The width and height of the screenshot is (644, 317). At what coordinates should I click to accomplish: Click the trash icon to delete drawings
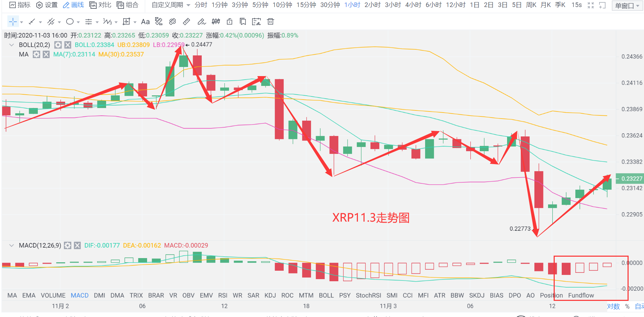coord(270,22)
